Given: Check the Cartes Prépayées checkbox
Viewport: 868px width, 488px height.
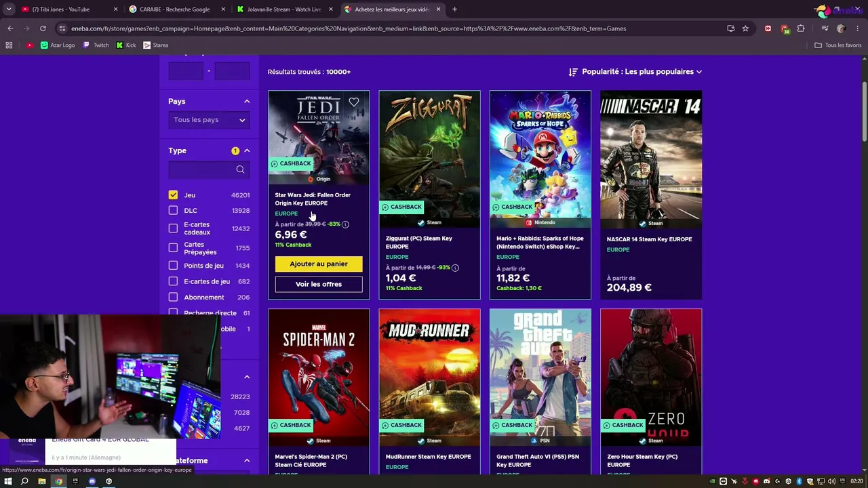Looking at the screenshot, I should click(x=173, y=248).
